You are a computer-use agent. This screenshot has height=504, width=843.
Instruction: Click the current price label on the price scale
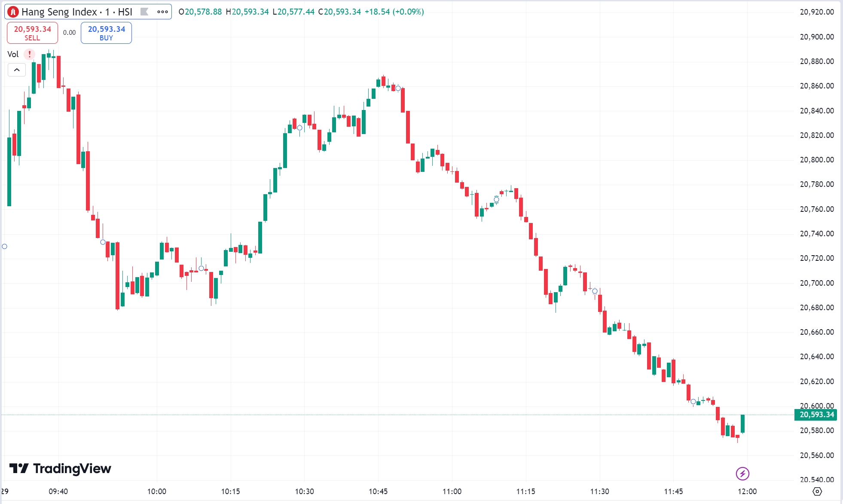pyautogui.click(x=815, y=415)
